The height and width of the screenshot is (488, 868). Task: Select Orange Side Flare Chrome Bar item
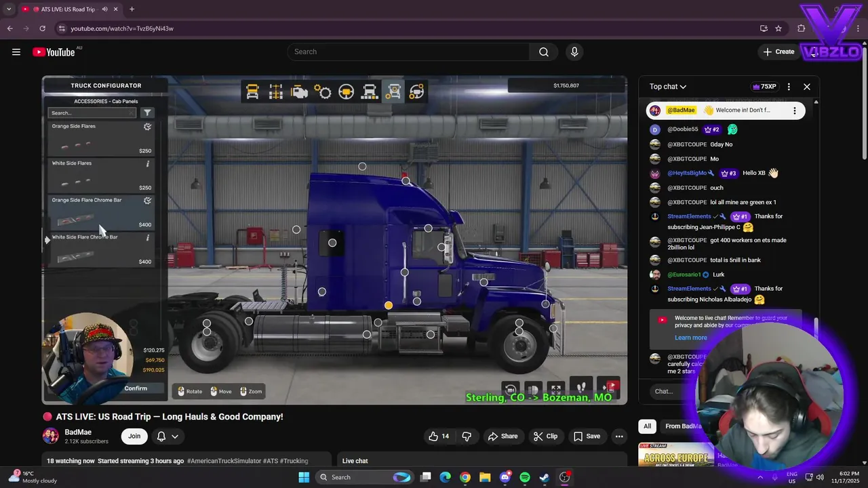102,213
